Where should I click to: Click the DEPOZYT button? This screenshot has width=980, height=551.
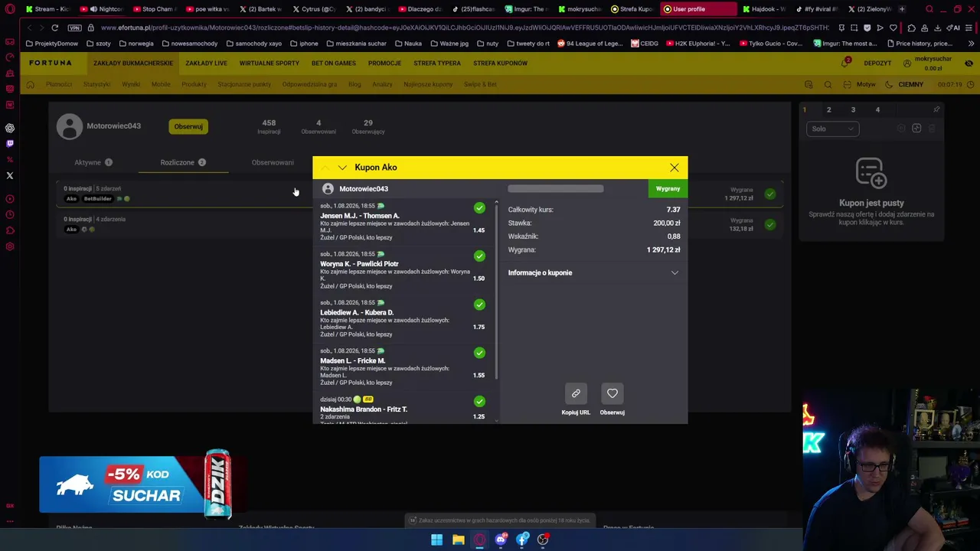[x=877, y=64]
